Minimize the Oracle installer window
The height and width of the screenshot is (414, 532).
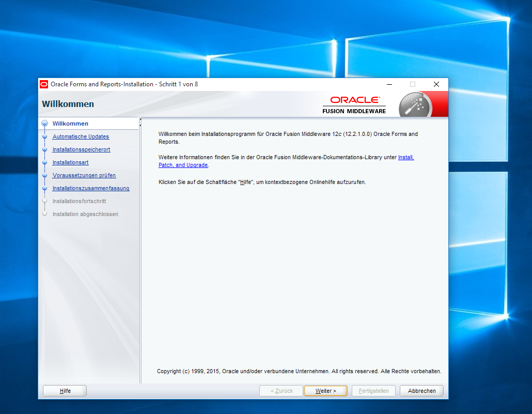pyautogui.click(x=389, y=84)
